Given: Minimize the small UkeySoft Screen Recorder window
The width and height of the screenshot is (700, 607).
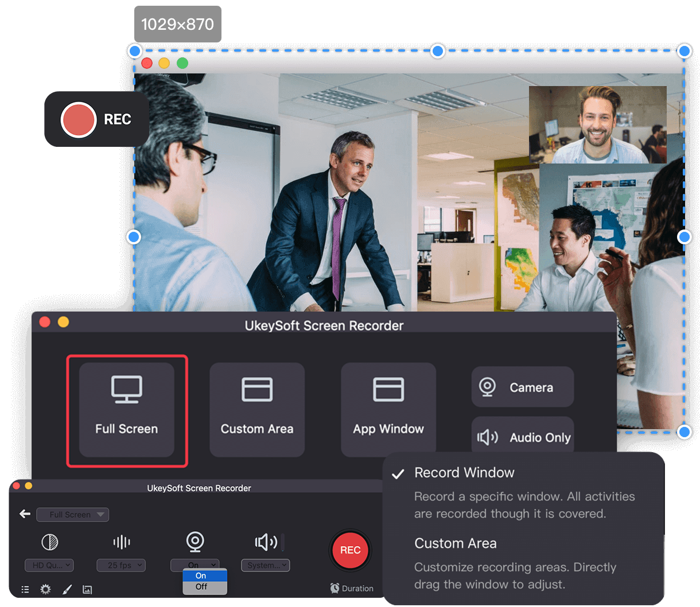Looking at the screenshot, I should point(28,486).
